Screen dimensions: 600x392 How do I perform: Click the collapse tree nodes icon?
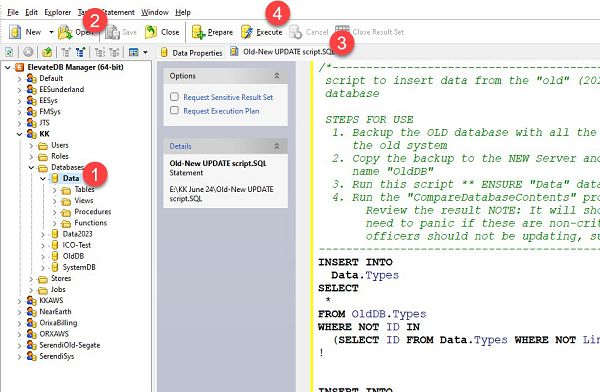(x=99, y=52)
